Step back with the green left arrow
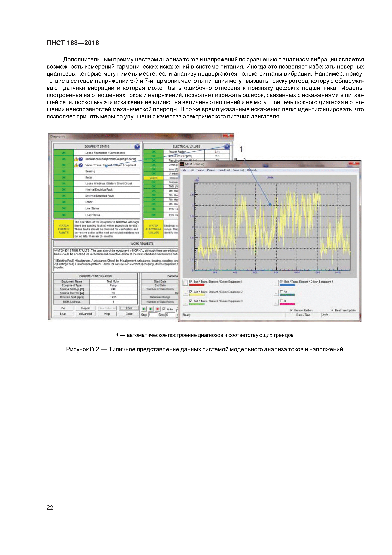 pos(144,309)
